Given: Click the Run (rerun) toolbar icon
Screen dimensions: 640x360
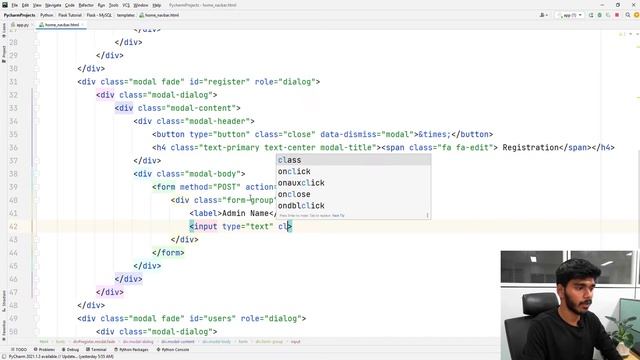Looking at the screenshot, I should click(591, 15).
